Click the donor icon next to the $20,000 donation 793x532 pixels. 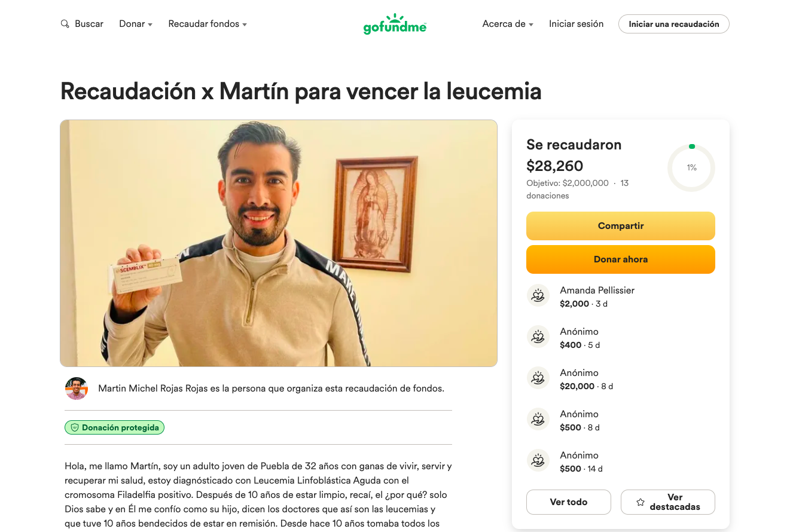click(x=538, y=378)
